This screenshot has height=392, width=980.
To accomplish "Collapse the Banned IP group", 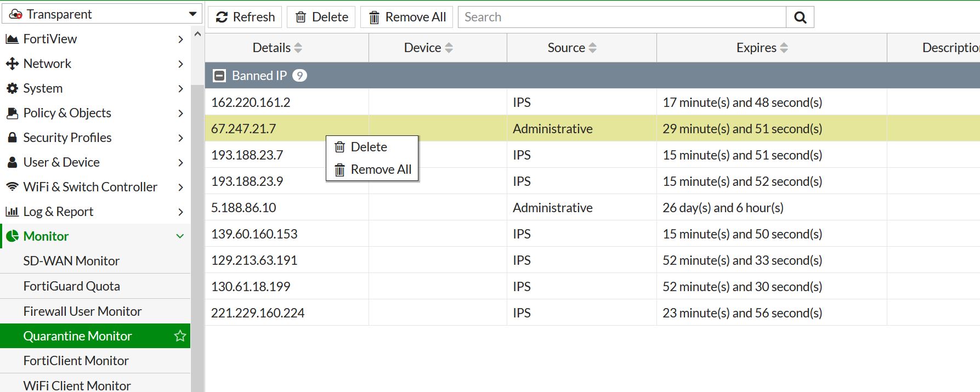I will [219, 76].
